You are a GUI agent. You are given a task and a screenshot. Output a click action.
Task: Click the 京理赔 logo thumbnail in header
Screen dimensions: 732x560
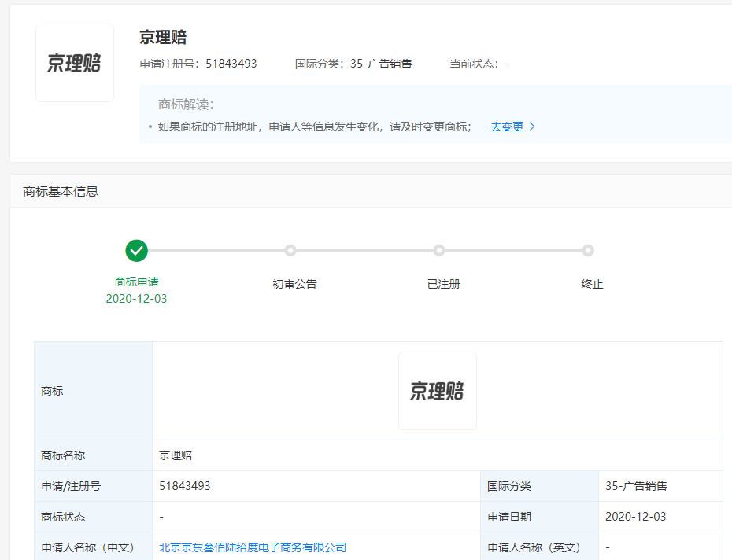click(75, 63)
